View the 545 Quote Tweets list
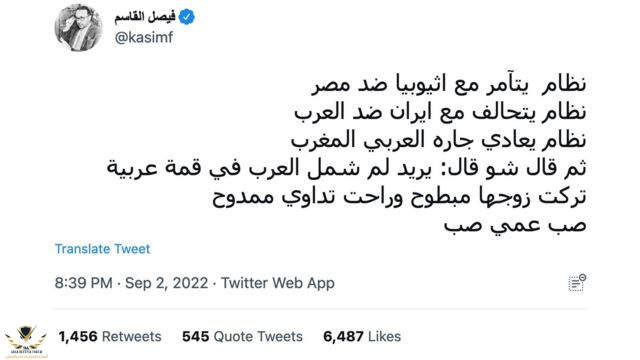Screen dimensions: 640x360 242,336
